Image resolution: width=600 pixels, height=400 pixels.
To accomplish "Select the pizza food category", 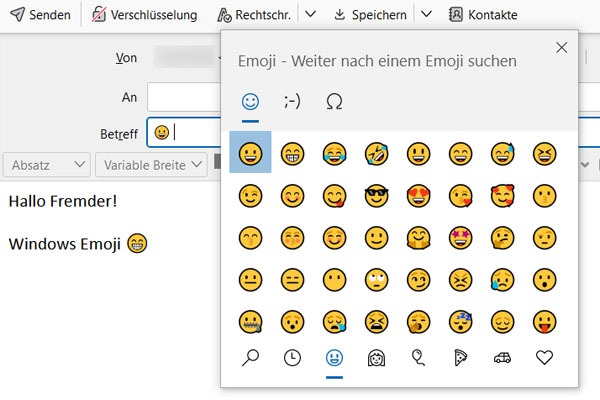I will (x=461, y=358).
